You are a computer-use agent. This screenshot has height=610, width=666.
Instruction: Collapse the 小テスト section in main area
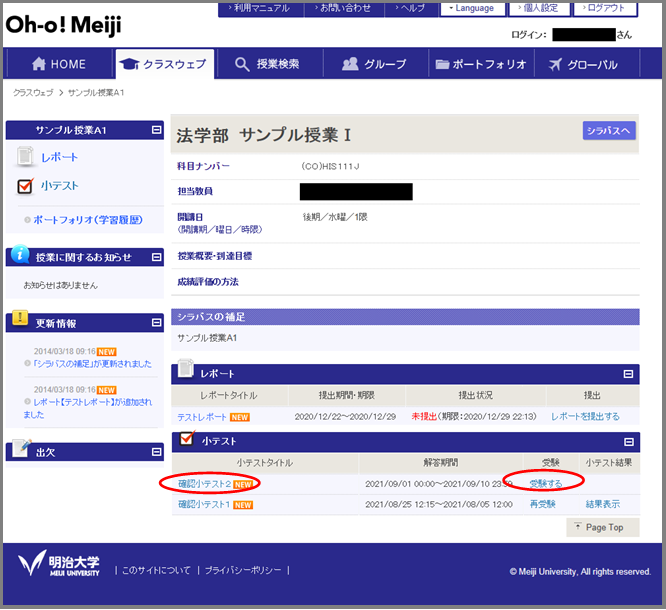(x=629, y=442)
